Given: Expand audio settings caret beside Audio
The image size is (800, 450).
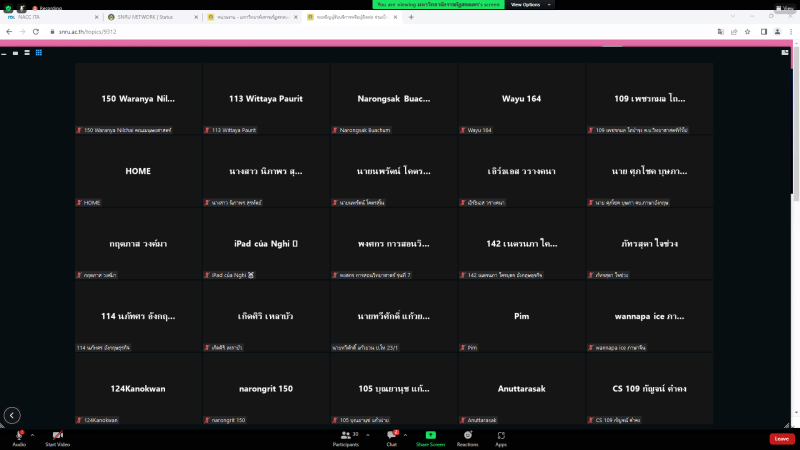Looking at the screenshot, I should (33, 436).
